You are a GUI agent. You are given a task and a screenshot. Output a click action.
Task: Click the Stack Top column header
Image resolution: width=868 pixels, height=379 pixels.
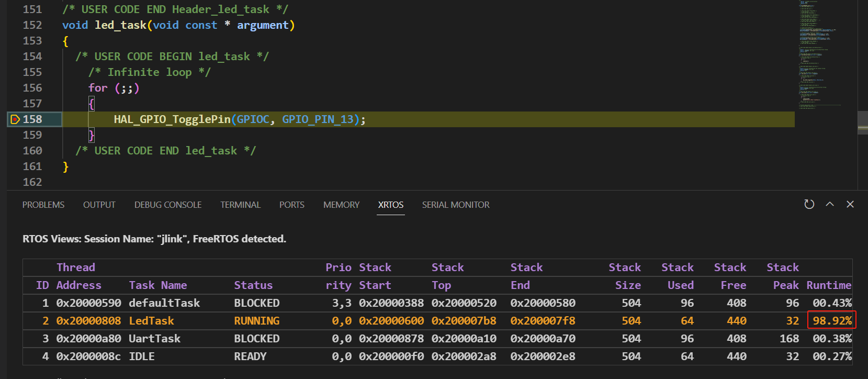pos(448,276)
